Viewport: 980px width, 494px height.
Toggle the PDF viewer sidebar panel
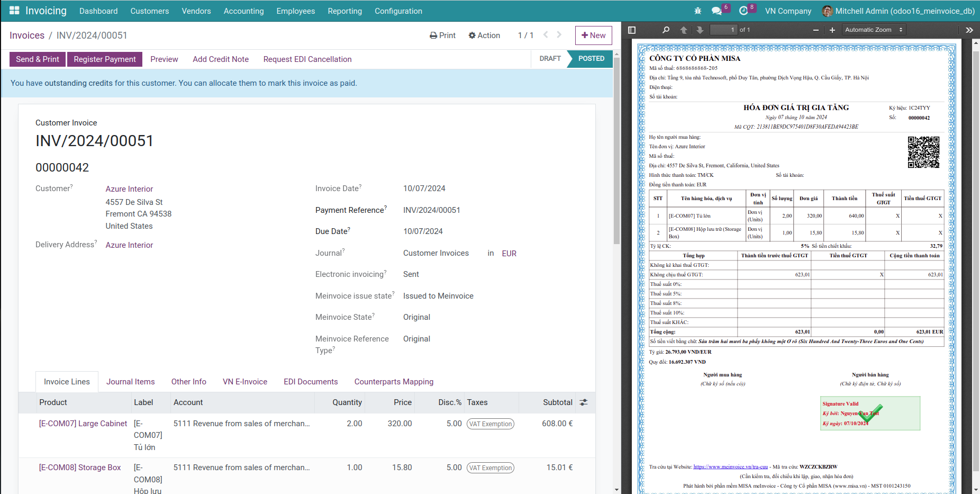click(x=631, y=30)
